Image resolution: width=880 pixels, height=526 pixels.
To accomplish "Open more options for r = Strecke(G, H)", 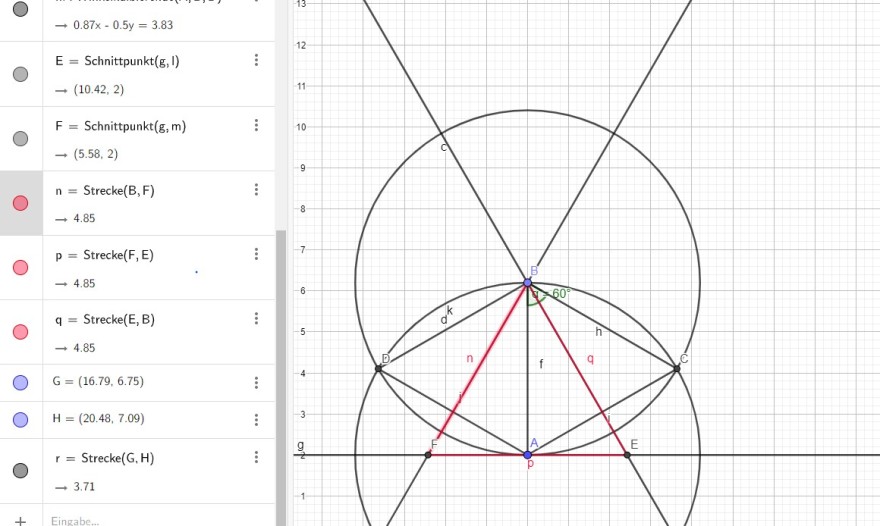I will 256,458.
